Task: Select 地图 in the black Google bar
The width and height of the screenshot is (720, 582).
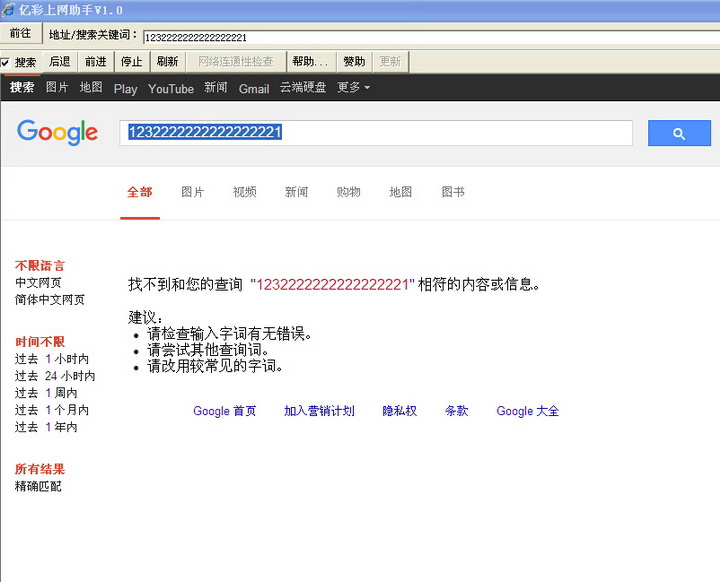Action: (x=91, y=87)
